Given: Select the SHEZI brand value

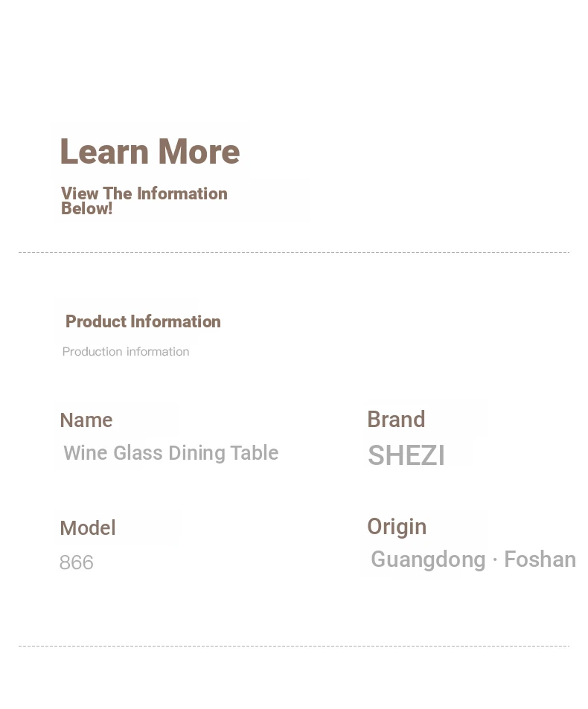Looking at the screenshot, I should tap(406, 455).
